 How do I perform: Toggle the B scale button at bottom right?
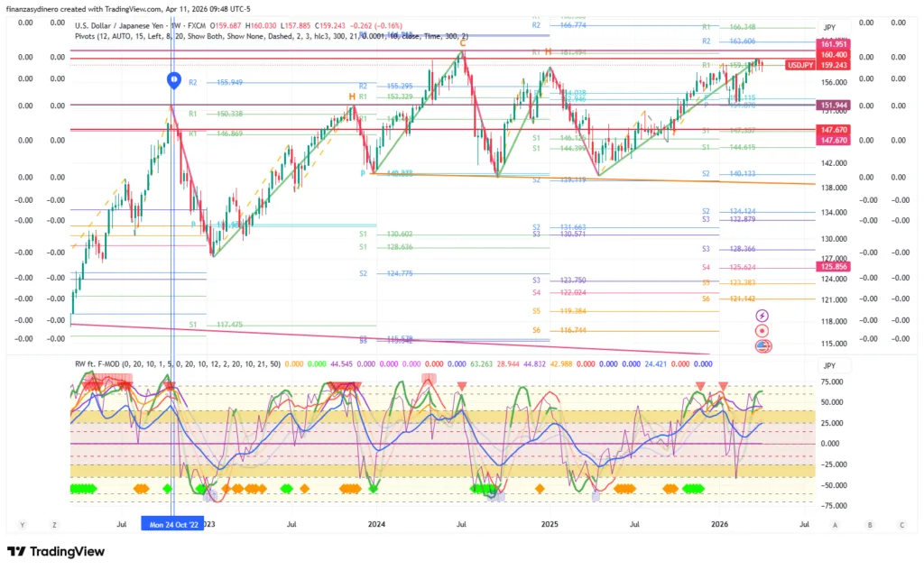[868, 524]
